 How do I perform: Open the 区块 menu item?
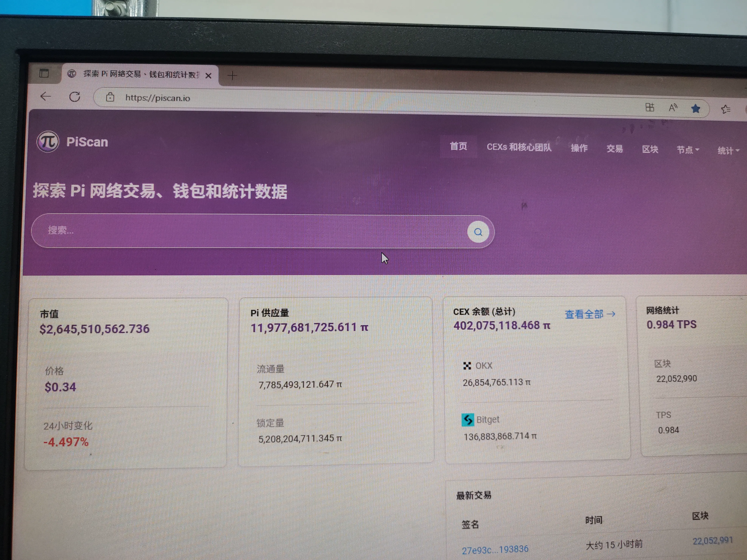point(650,150)
